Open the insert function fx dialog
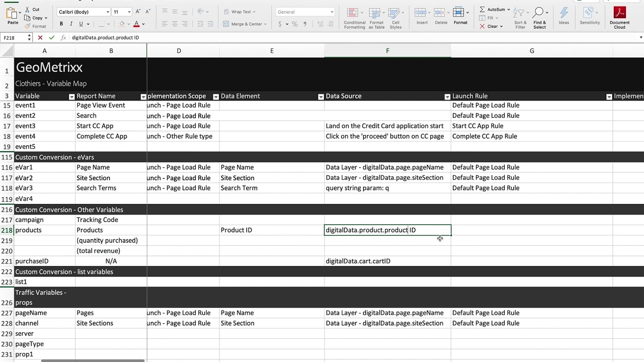The width and height of the screenshot is (644, 362). pos(63,38)
